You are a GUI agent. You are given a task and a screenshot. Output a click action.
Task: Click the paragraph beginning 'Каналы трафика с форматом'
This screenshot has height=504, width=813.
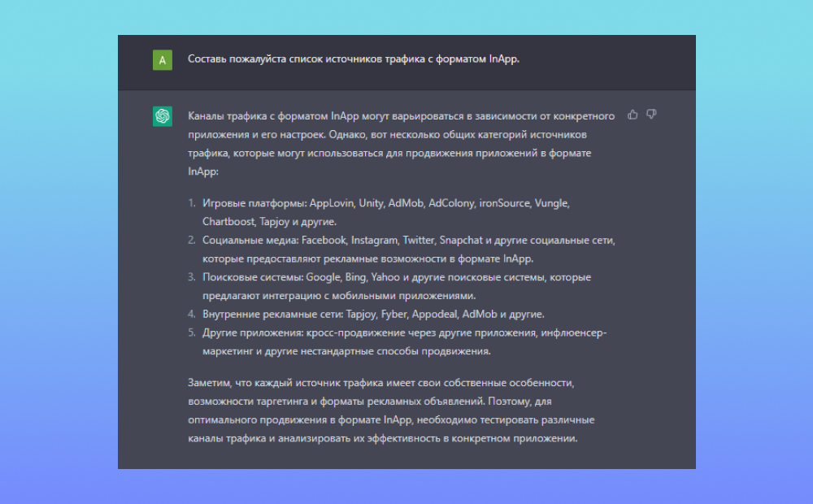(x=402, y=144)
